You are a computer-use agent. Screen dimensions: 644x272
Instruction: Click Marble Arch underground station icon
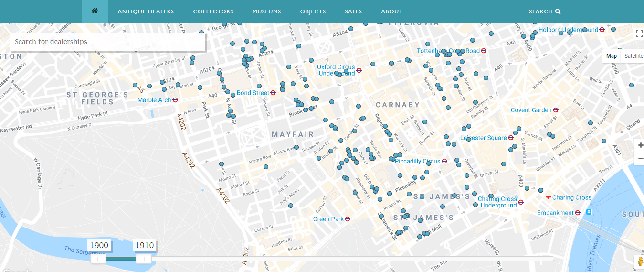[175, 100]
